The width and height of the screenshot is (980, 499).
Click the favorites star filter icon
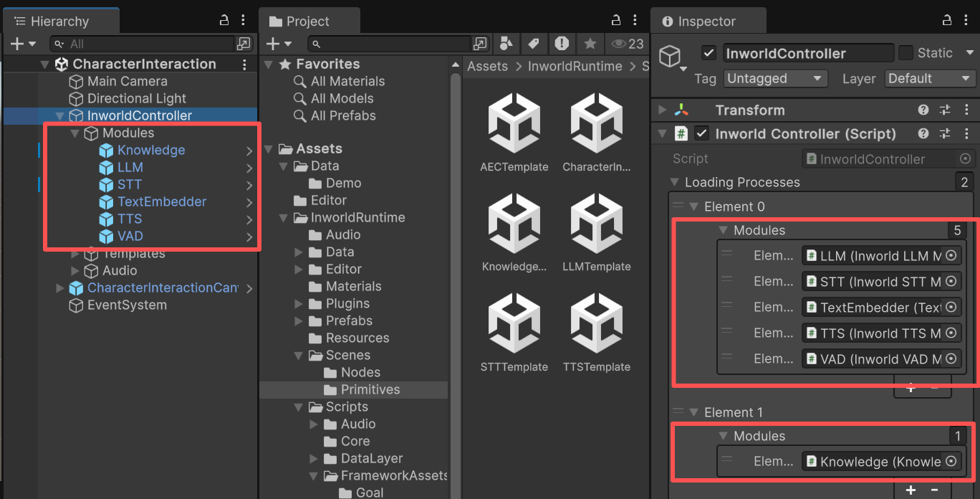tap(590, 44)
